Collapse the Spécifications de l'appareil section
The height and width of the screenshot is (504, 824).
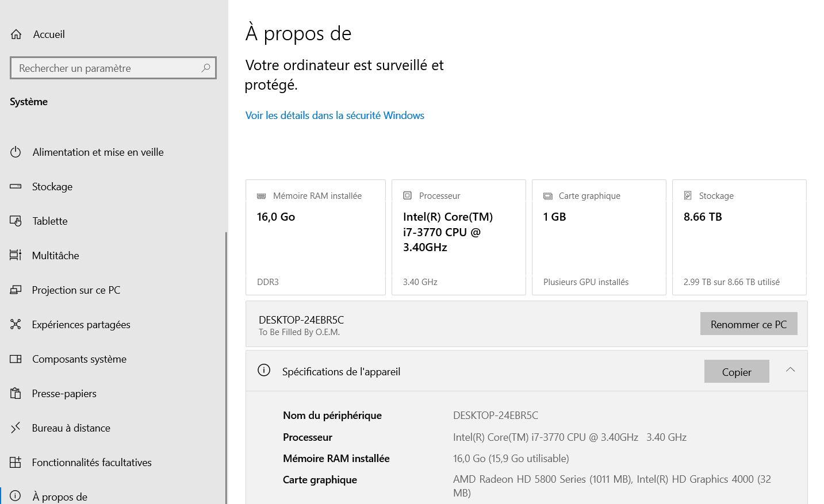coord(790,371)
